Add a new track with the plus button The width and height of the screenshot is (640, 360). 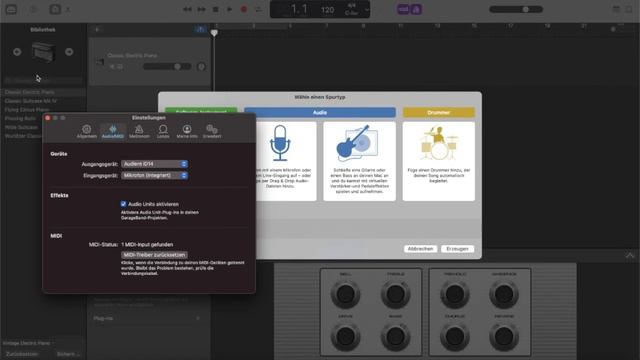97,29
